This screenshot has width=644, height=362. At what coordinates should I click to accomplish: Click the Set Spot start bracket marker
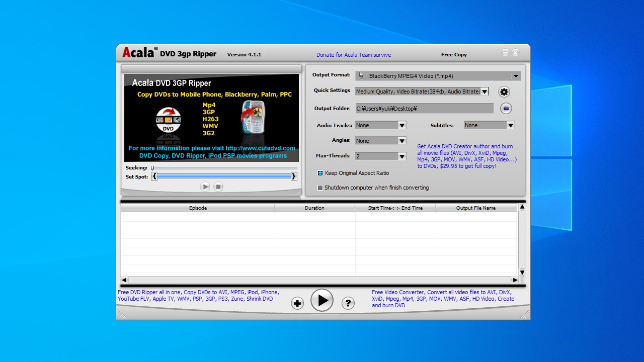pos(154,176)
